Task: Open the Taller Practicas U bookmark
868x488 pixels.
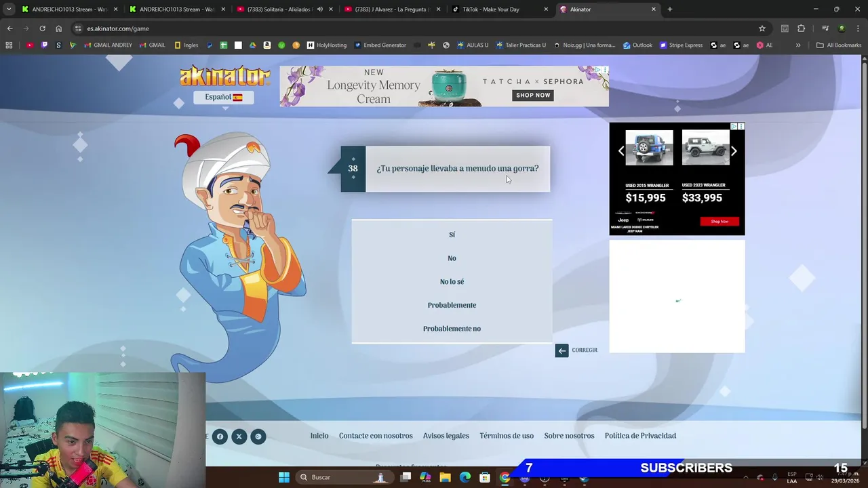Action: (x=521, y=45)
